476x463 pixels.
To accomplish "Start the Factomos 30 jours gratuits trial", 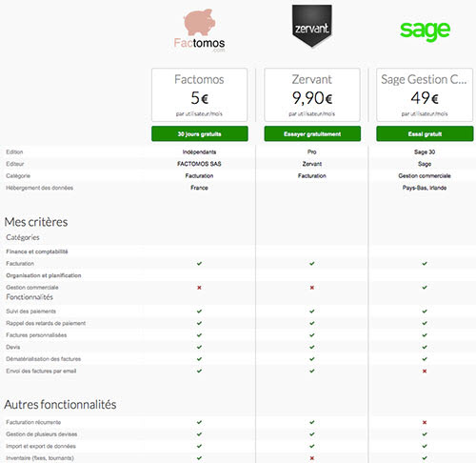I will [x=200, y=133].
